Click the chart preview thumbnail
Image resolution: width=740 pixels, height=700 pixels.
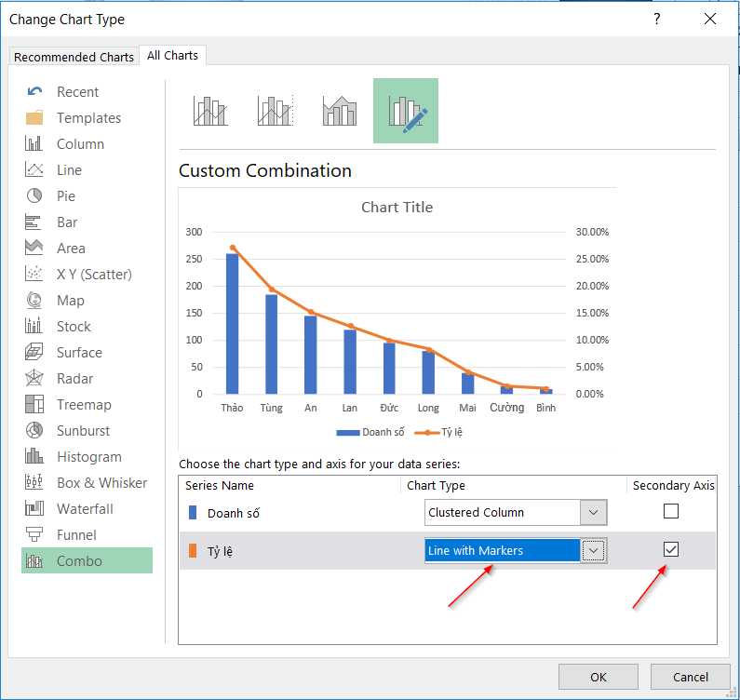coord(397,318)
